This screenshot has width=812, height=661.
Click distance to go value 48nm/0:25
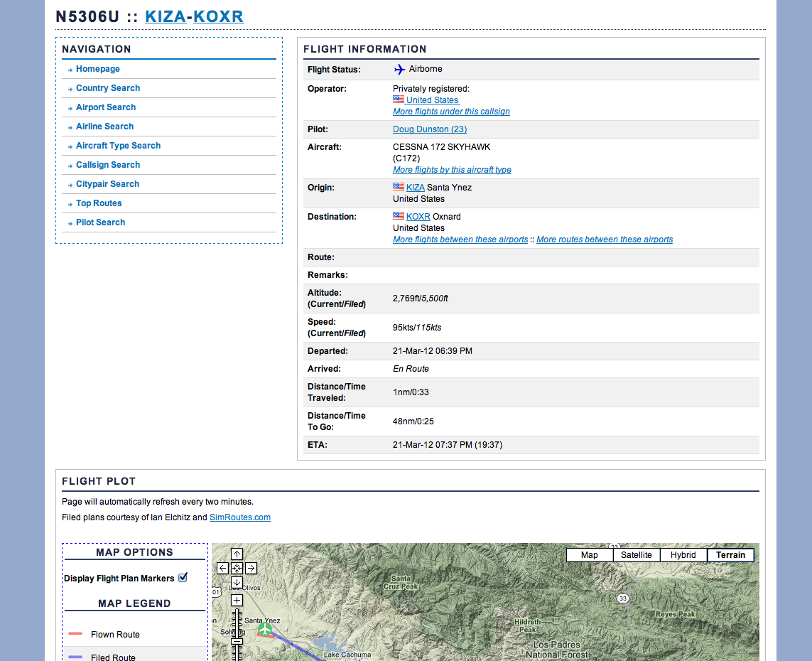[x=413, y=421]
